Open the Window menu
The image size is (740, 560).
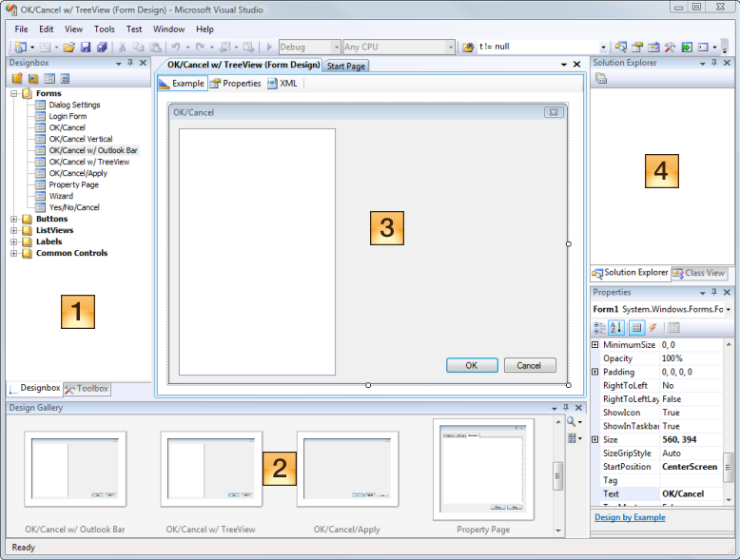pyautogui.click(x=168, y=29)
